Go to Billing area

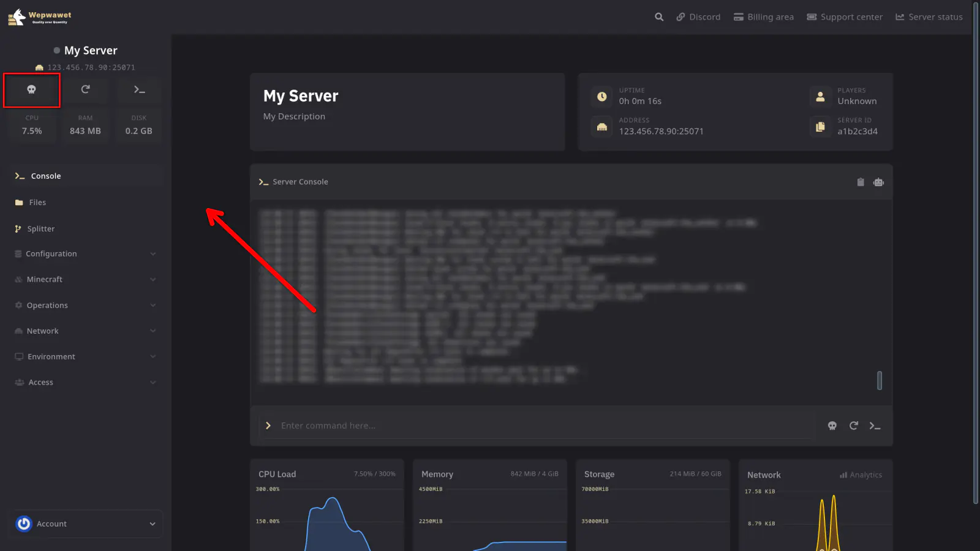click(x=764, y=17)
